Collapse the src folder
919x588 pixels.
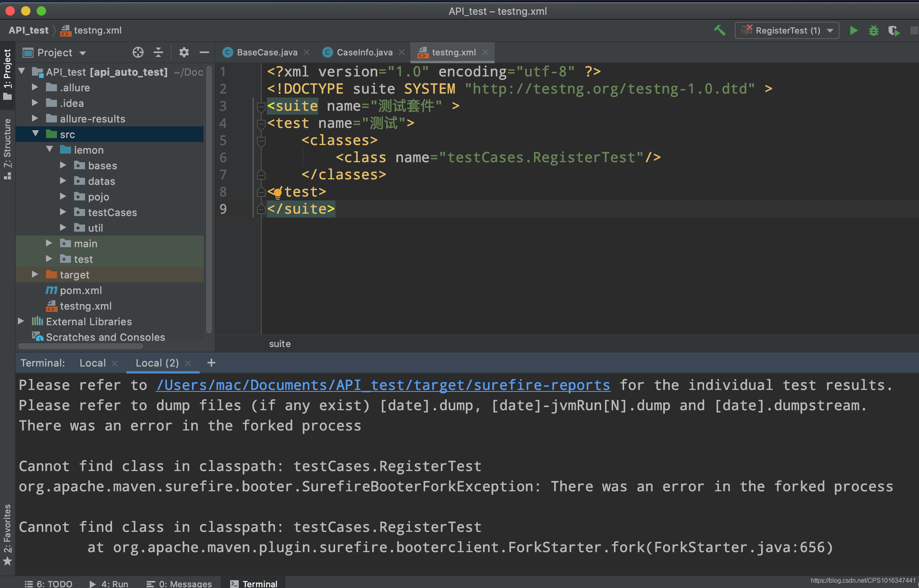pyautogui.click(x=36, y=134)
